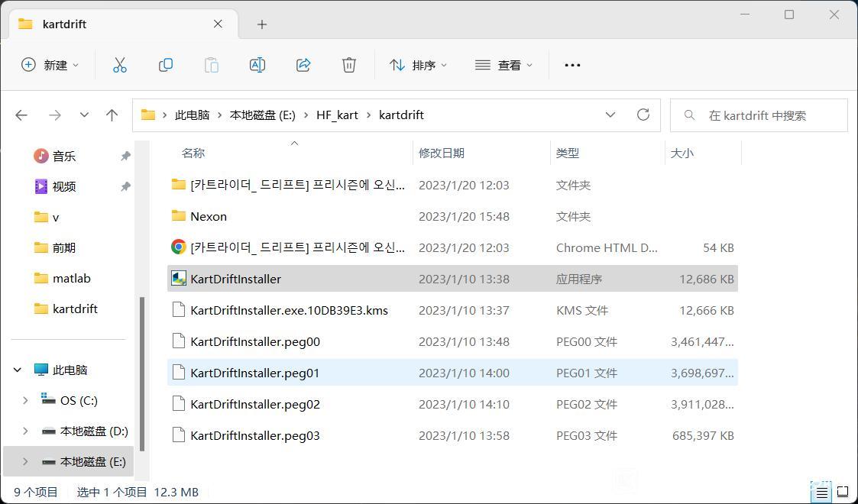This screenshot has height=504, width=858.
Task: Click the navigation pane scrollbar
Action: (x=142, y=374)
